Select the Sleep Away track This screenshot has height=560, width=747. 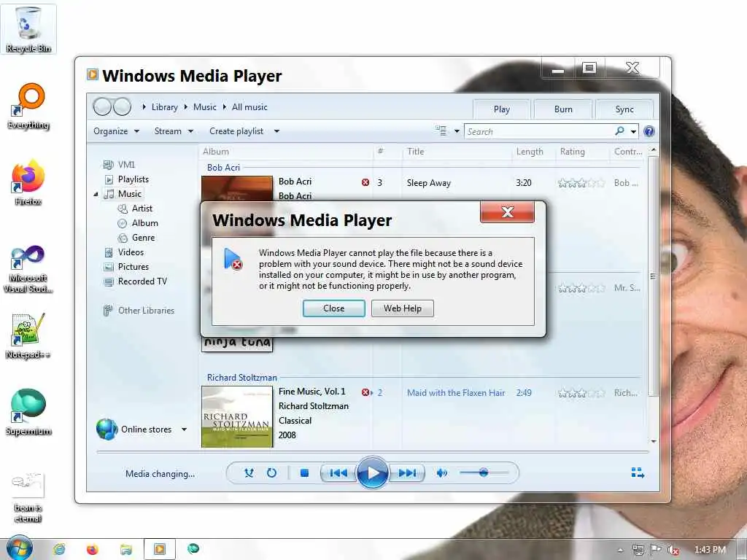tap(429, 183)
